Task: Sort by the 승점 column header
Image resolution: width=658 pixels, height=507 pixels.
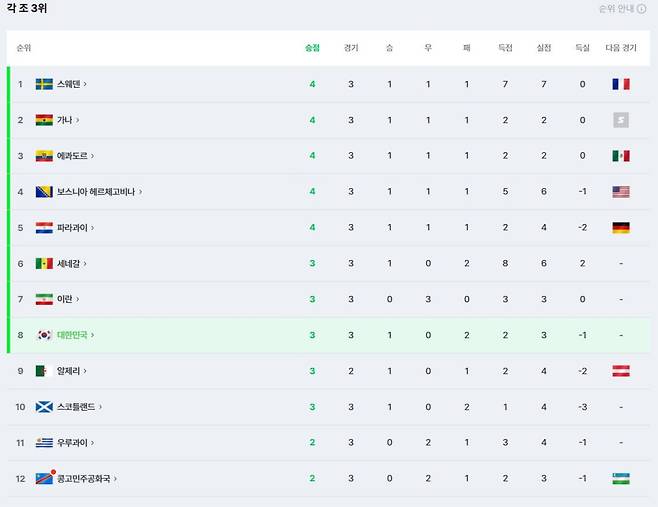Action: click(x=312, y=48)
